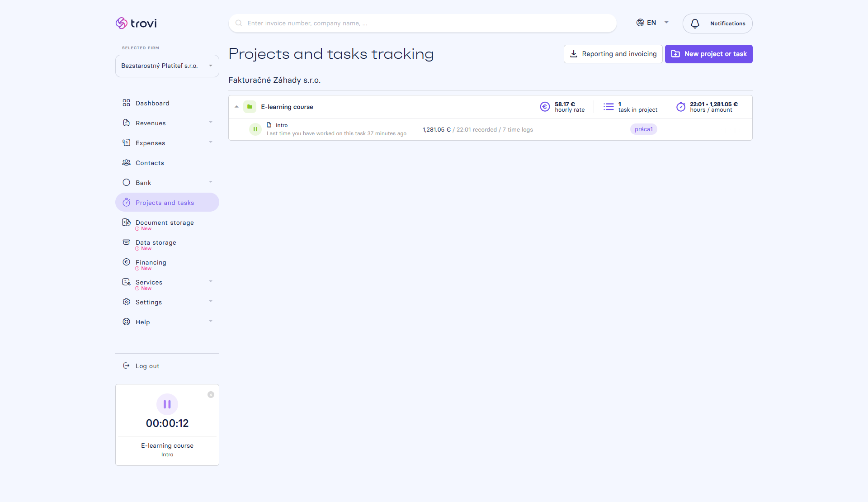Screen dimensions: 868x502
Task: Focus the invoice search field
Action: coord(423,23)
